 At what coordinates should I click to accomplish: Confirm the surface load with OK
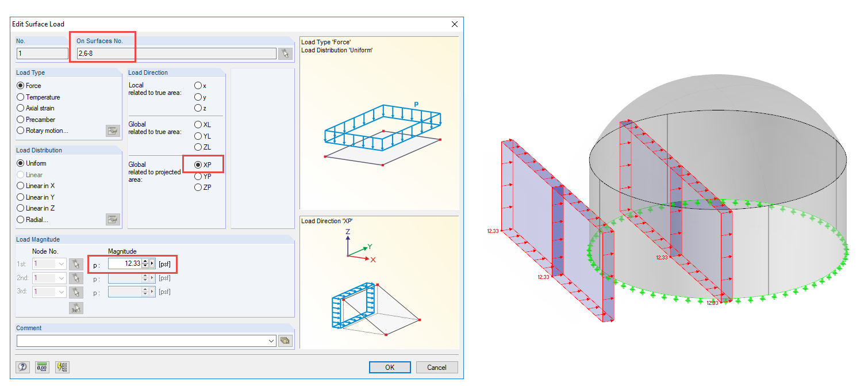[x=389, y=367]
